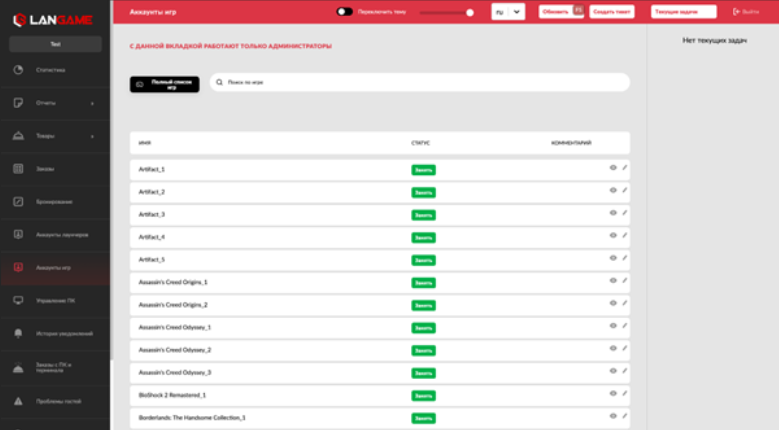Click the Обновить button

point(560,11)
